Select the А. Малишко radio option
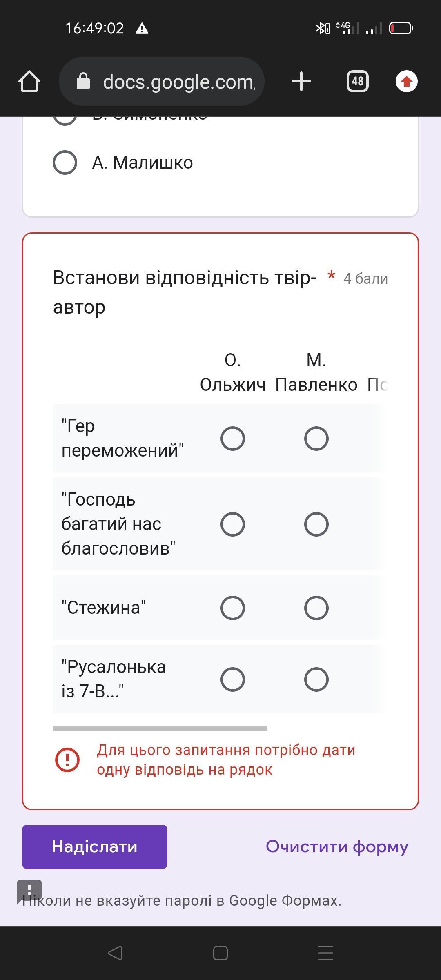This screenshot has height=980, width=441. (65, 163)
